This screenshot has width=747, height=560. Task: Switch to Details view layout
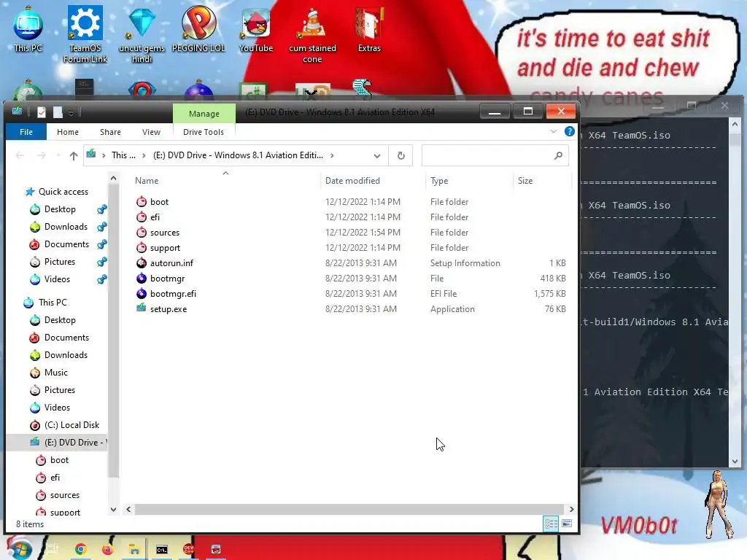(x=551, y=524)
